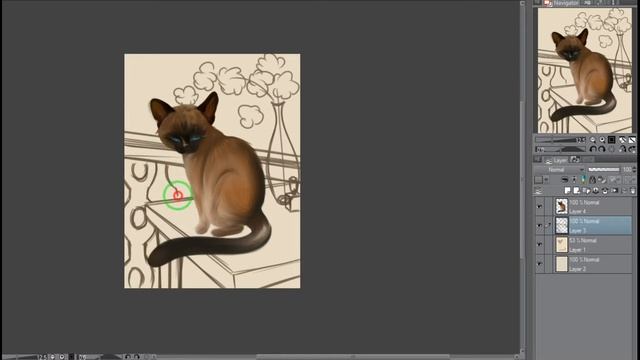Click zoom-in icon in bottom status bar
The width and height of the screenshot is (640, 360).
tap(62, 357)
